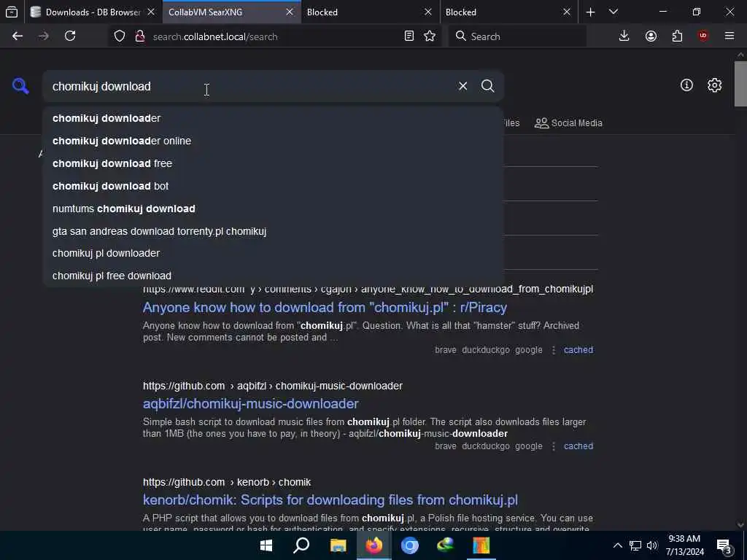Expand options dots for chomikuj-music-downloader result

click(x=553, y=446)
